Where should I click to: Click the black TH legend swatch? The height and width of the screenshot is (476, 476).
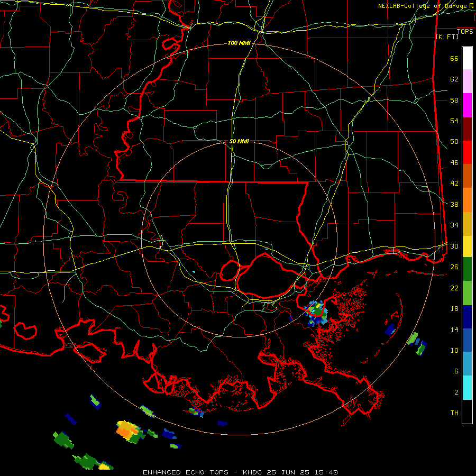pos(467,411)
